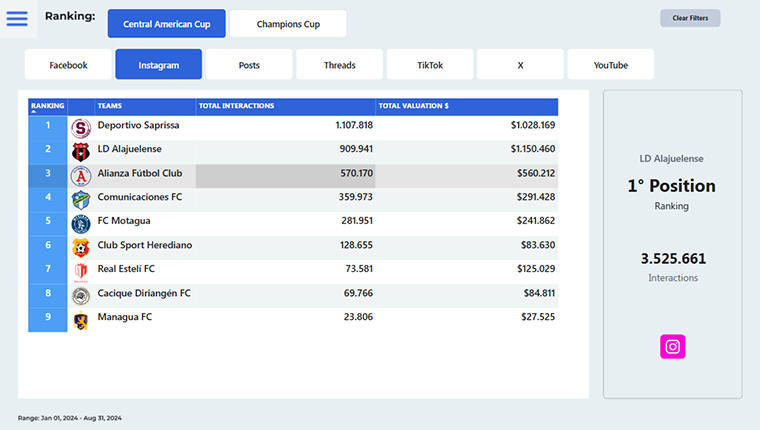Select the Instagram tab
This screenshot has height=430, width=760.
(158, 64)
